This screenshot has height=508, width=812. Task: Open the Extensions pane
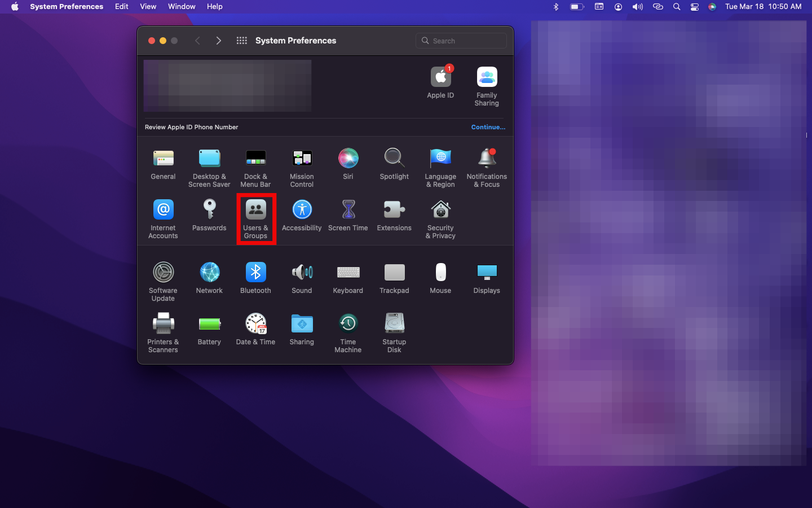tap(394, 215)
